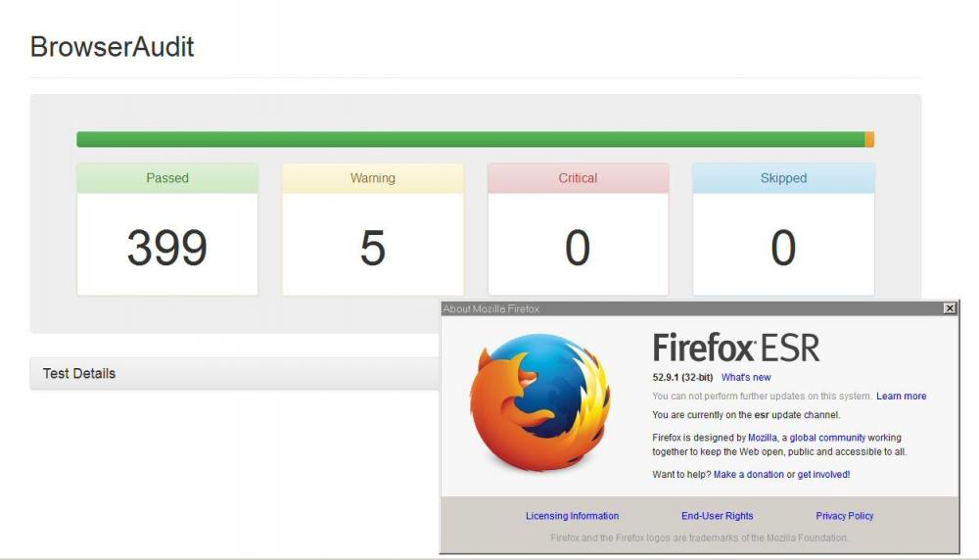Open the End-User Rights link

click(x=717, y=516)
